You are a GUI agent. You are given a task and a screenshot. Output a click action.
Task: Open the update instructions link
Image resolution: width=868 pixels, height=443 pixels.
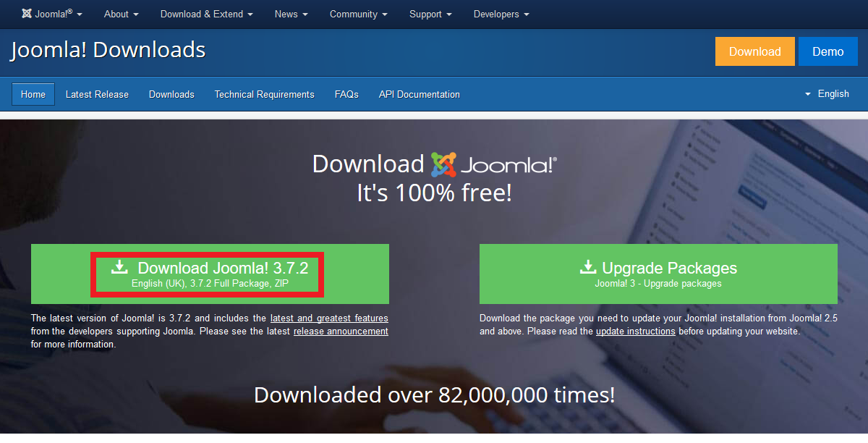pyautogui.click(x=636, y=332)
